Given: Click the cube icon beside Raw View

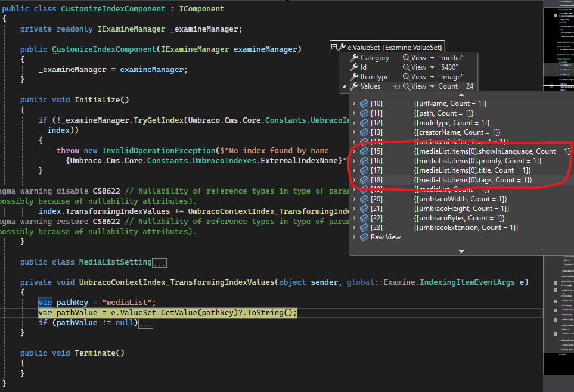Looking at the screenshot, I should (x=364, y=237).
